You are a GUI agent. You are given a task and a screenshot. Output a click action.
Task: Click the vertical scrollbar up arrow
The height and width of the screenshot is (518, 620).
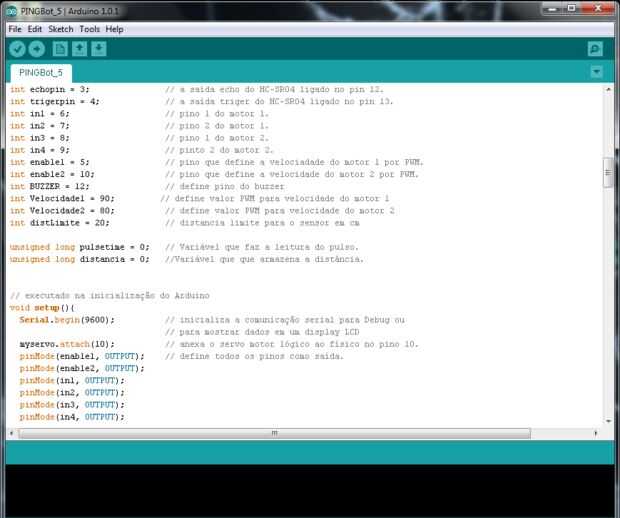609,89
